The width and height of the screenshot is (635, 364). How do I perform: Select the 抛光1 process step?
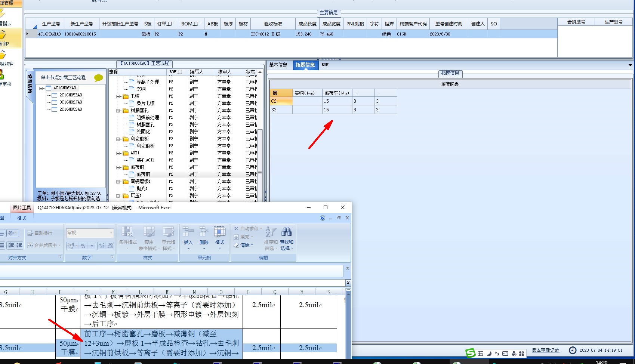coord(142,189)
